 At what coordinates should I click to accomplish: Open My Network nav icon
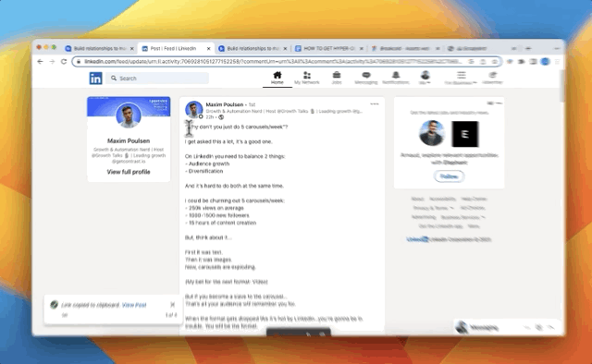click(x=306, y=78)
